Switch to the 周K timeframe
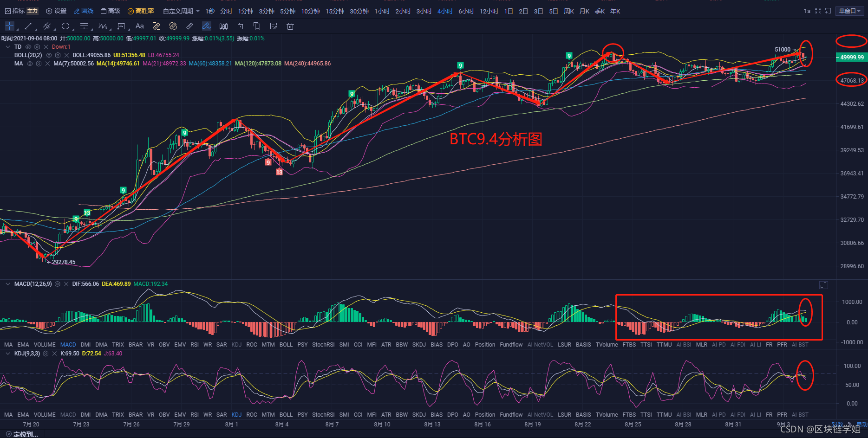868x438 pixels. coord(569,11)
